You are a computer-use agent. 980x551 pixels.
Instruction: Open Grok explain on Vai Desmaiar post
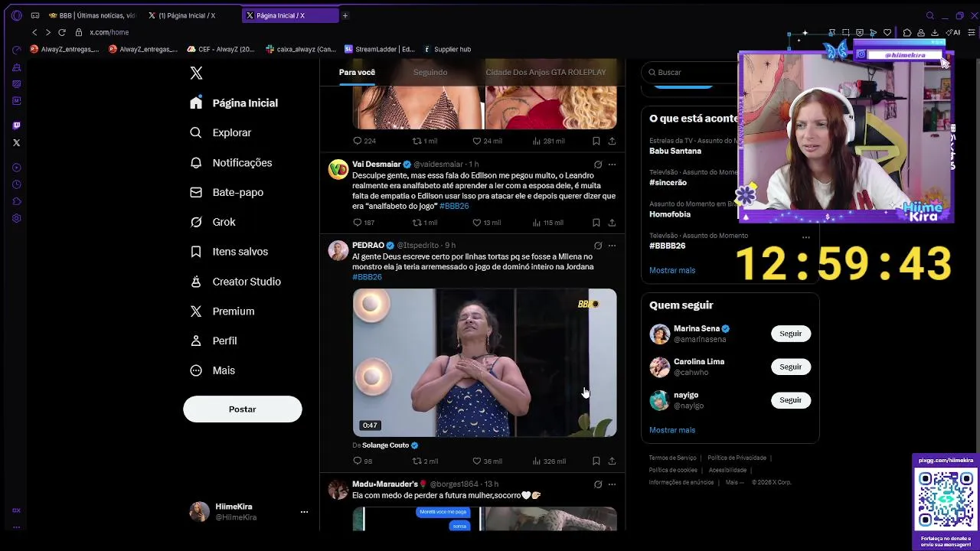click(598, 164)
